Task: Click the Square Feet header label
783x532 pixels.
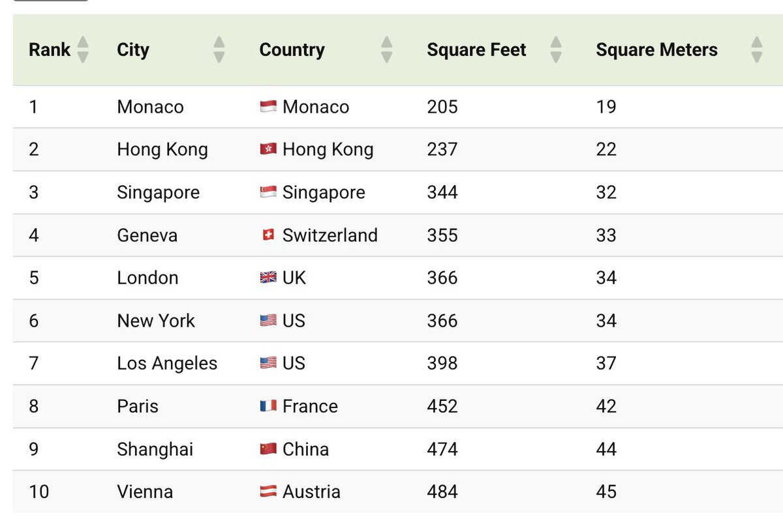Action: click(476, 50)
